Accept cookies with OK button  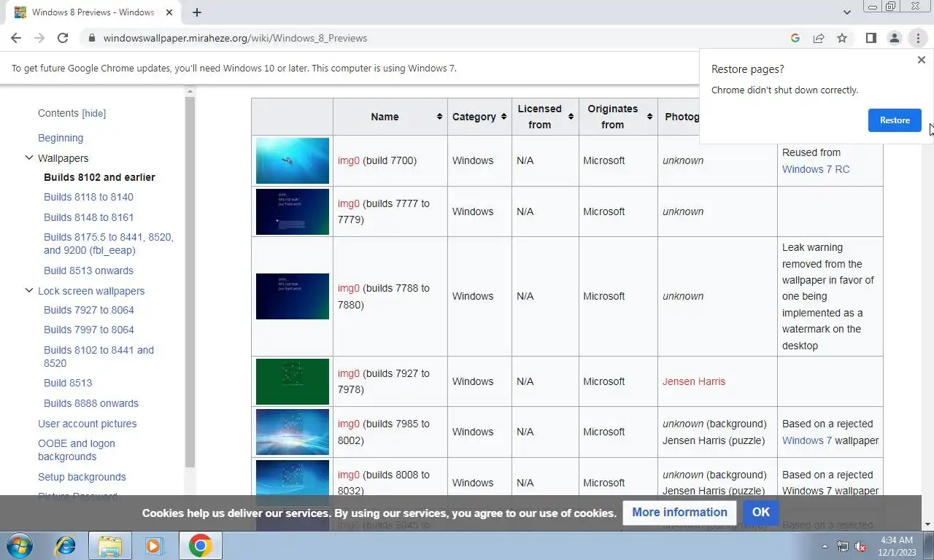(761, 512)
